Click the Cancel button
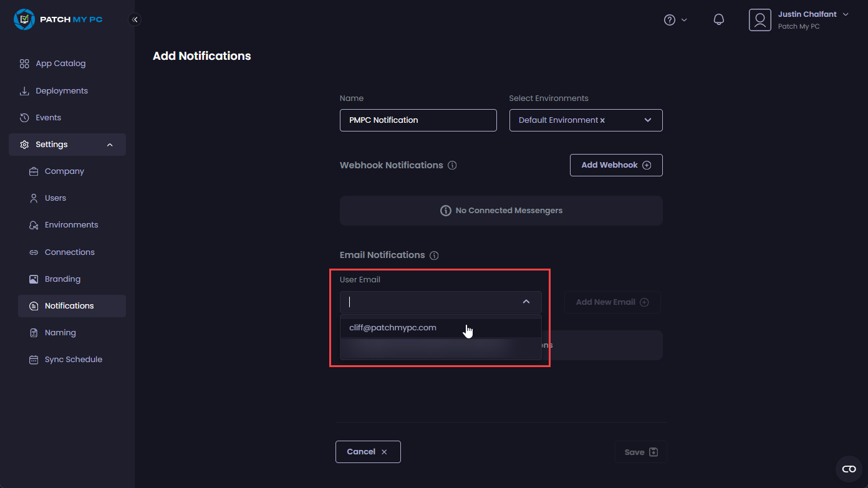This screenshot has width=868, height=488. point(367,452)
